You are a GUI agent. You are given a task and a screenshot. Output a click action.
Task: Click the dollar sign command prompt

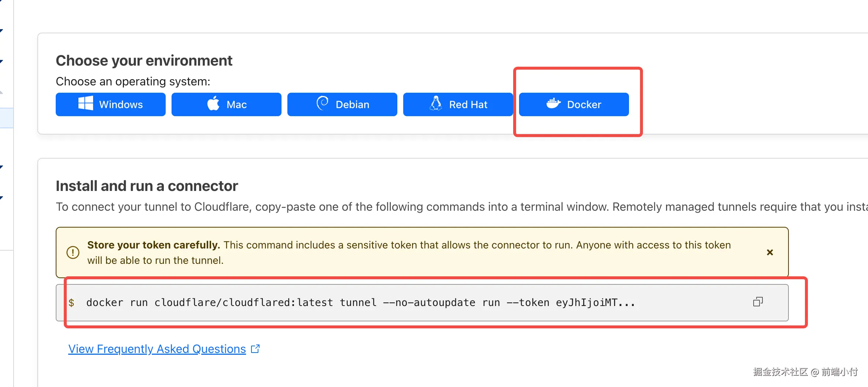(71, 303)
